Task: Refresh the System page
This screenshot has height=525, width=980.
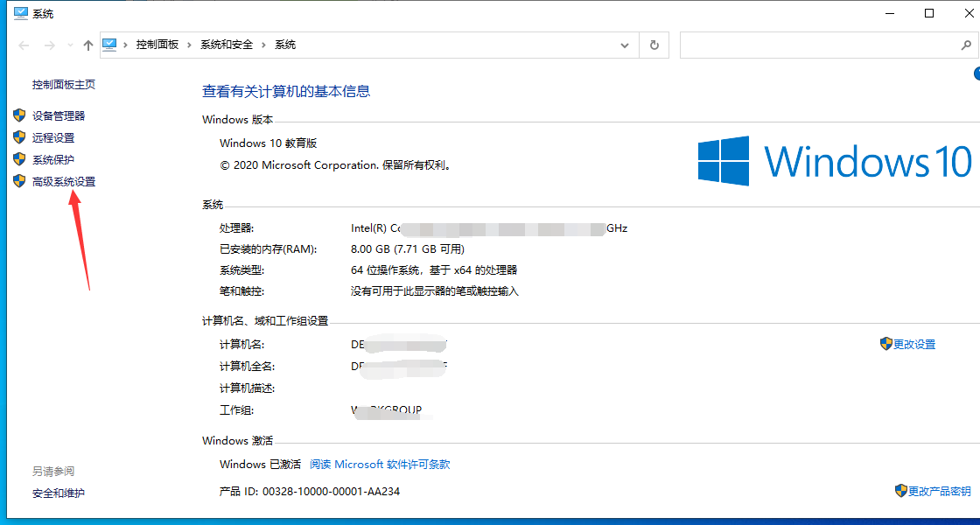Action: (654, 45)
